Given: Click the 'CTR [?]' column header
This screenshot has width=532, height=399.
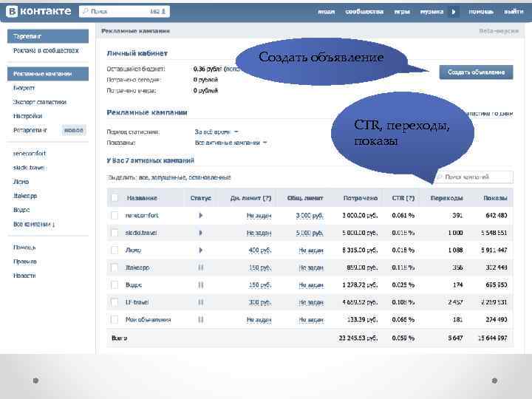Looking at the screenshot, I should coord(403,198).
